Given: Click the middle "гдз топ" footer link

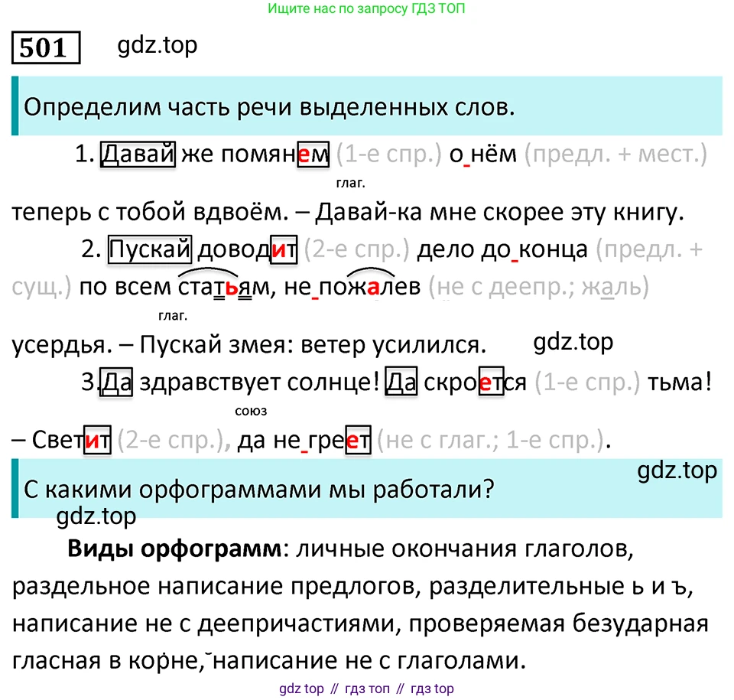Looking at the screenshot, I should pos(368,689).
